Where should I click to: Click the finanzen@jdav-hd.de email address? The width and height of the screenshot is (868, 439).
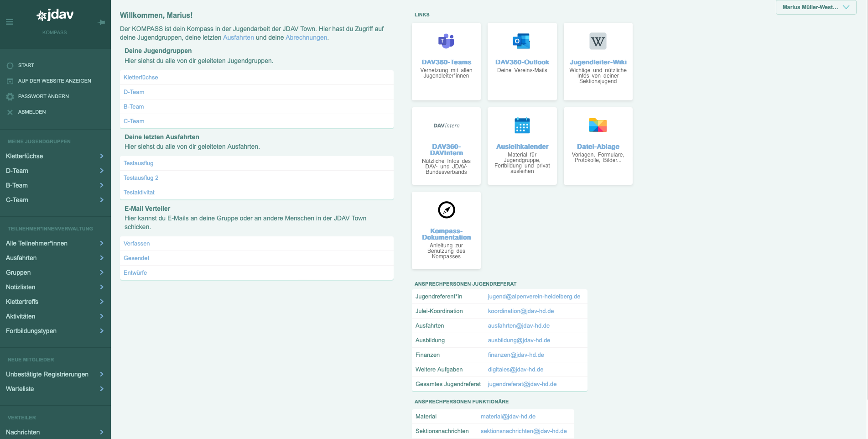[516, 355]
